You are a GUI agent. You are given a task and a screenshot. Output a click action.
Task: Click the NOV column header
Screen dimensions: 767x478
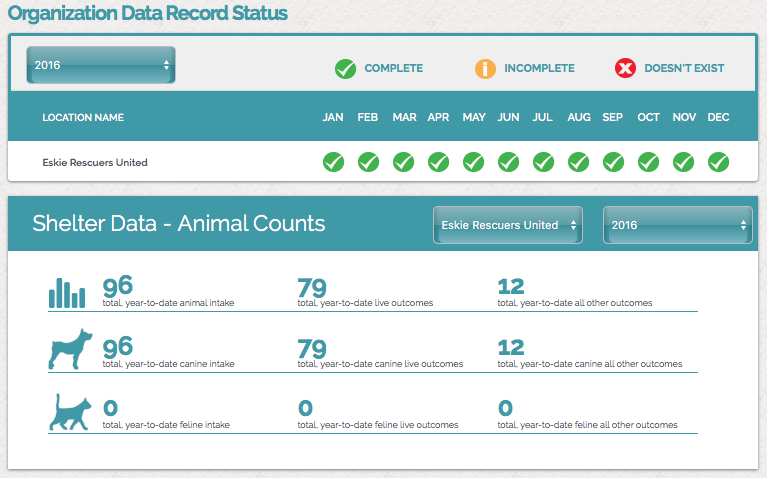[684, 117]
